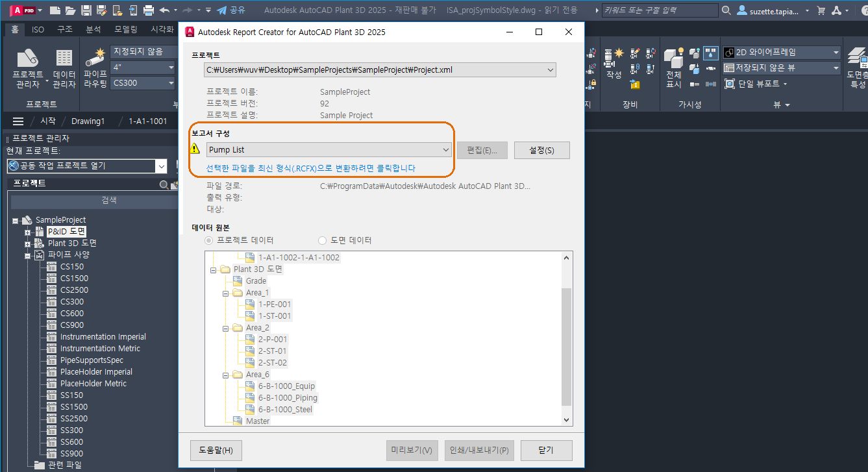This screenshot has height=472, width=868.
Task: Select the 관련 파일 folder in project tree
Action: tap(65, 465)
